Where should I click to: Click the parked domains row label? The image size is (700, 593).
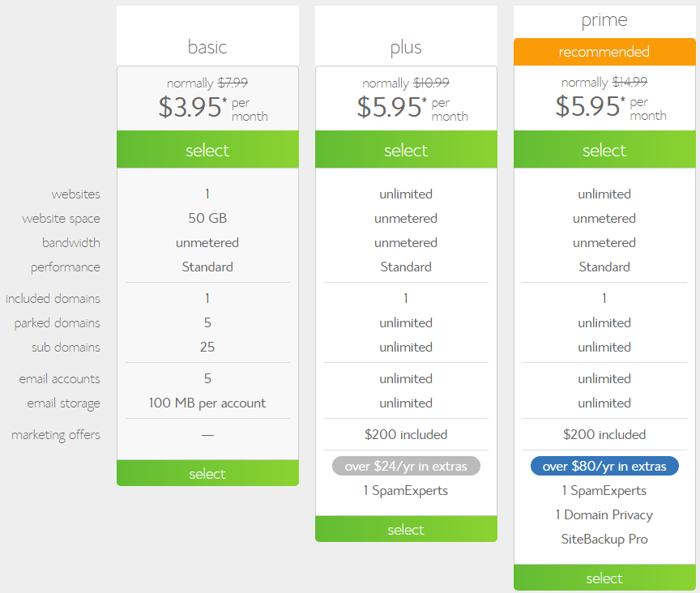pyautogui.click(x=58, y=323)
